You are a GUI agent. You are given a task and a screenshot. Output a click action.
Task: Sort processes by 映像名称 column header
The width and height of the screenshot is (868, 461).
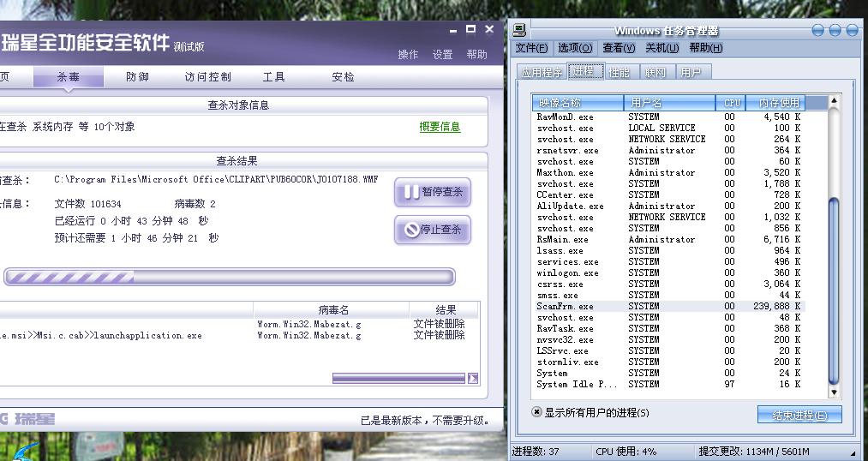578,102
